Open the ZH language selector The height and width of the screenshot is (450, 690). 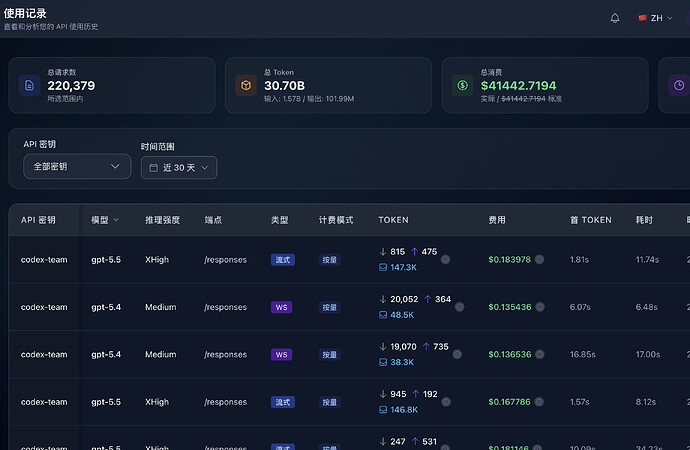click(656, 18)
